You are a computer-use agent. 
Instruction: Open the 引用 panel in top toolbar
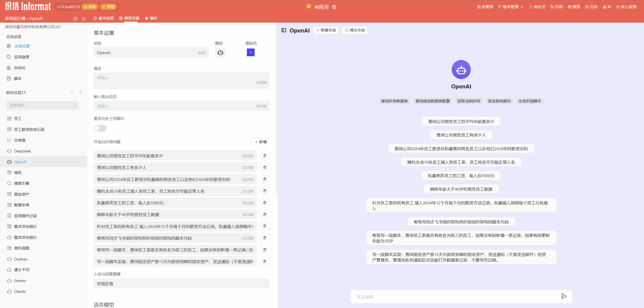point(557,7)
